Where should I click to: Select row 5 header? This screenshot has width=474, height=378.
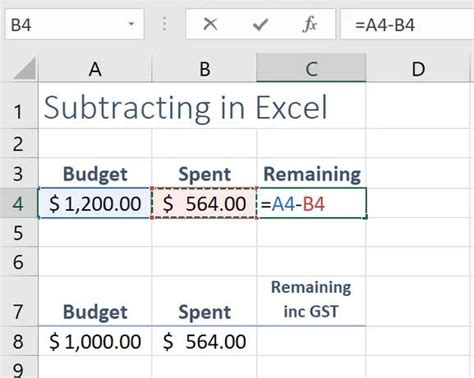(x=19, y=232)
